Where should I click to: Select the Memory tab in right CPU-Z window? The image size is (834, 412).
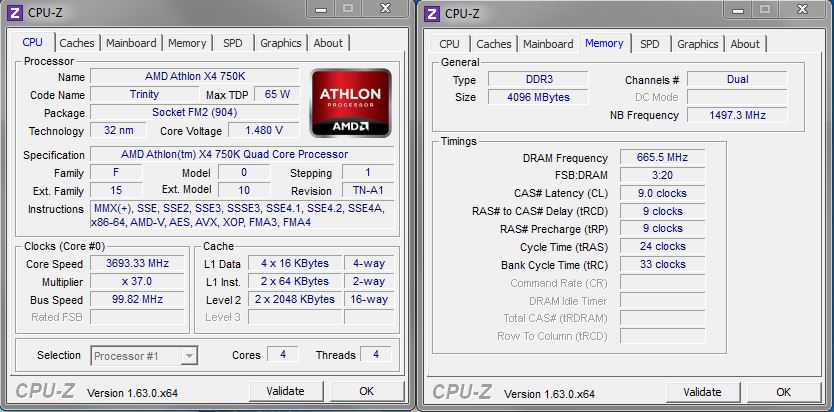604,43
